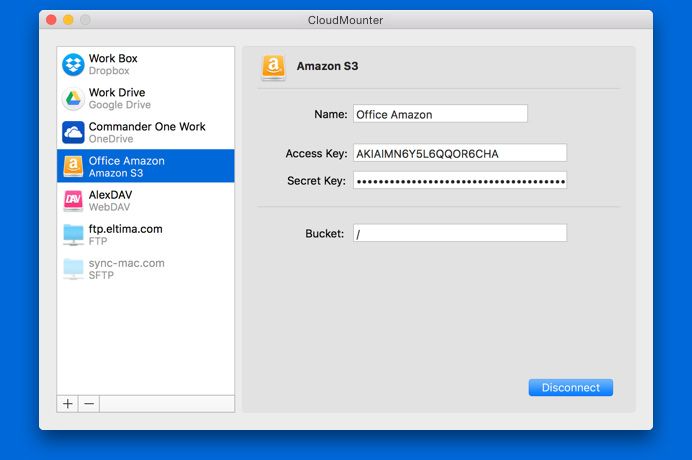This screenshot has width=692, height=460.
Task: Click the CloudMounter window title
Action: pyautogui.click(x=346, y=20)
